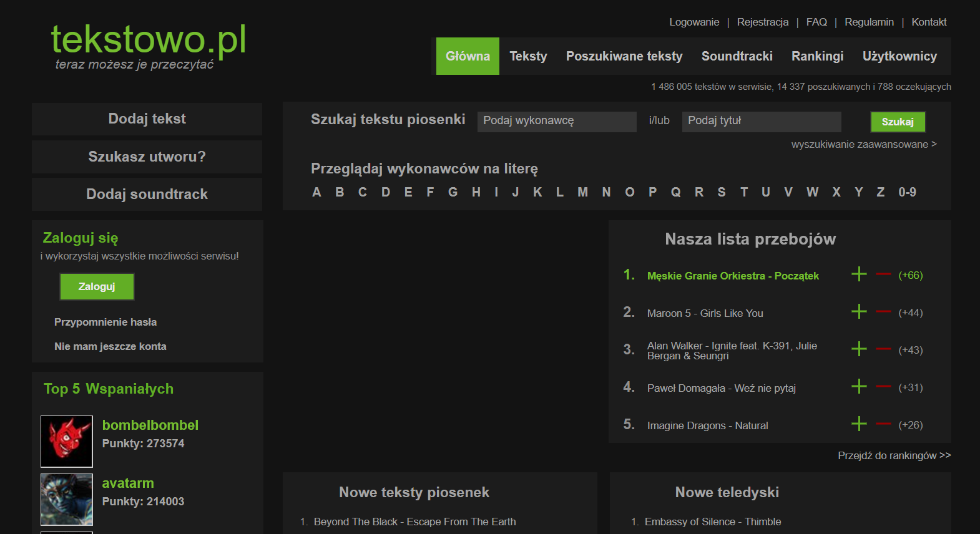The height and width of the screenshot is (534, 980).
Task: Click into the Podaj tytuł input
Action: point(761,121)
